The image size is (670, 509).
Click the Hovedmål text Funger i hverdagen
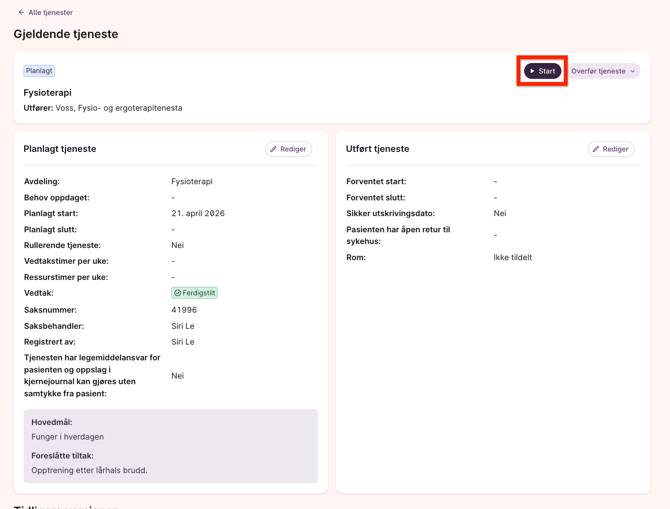67,437
